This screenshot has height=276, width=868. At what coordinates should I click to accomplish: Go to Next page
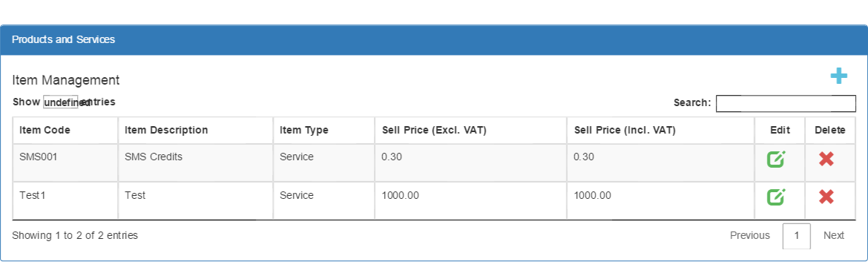pyautogui.click(x=833, y=236)
